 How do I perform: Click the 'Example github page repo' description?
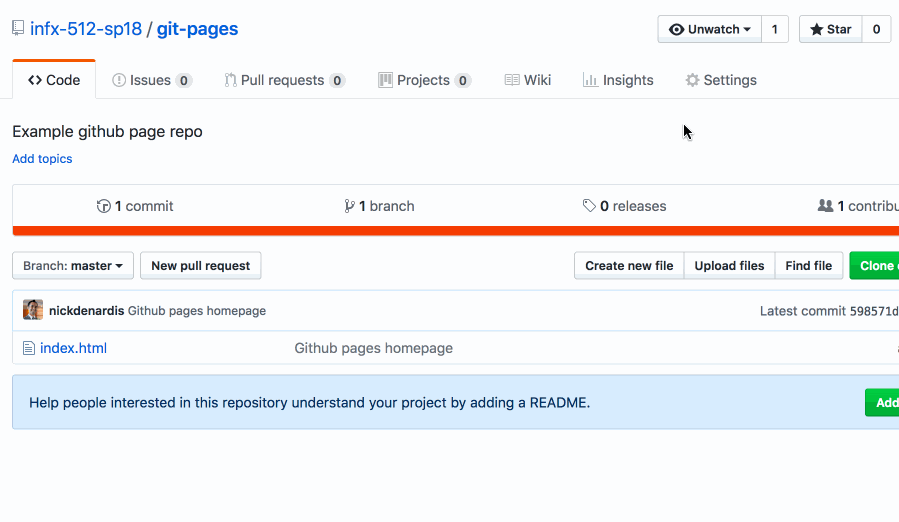click(107, 131)
